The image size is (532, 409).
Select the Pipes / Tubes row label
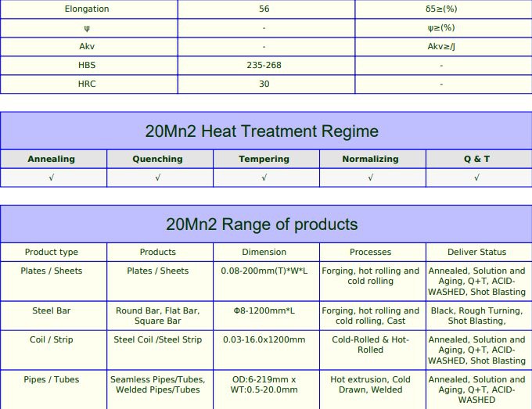pyautogui.click(x=52, y=379)
